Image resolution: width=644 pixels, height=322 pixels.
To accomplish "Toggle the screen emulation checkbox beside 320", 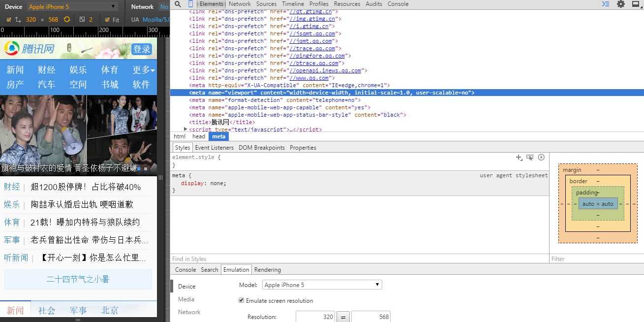I will point(9,20).
